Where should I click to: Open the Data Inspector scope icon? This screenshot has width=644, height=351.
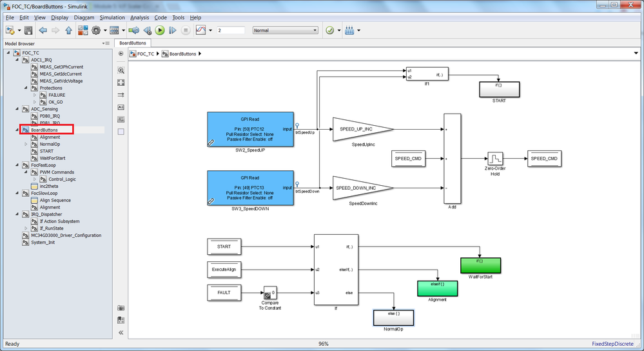201,30
